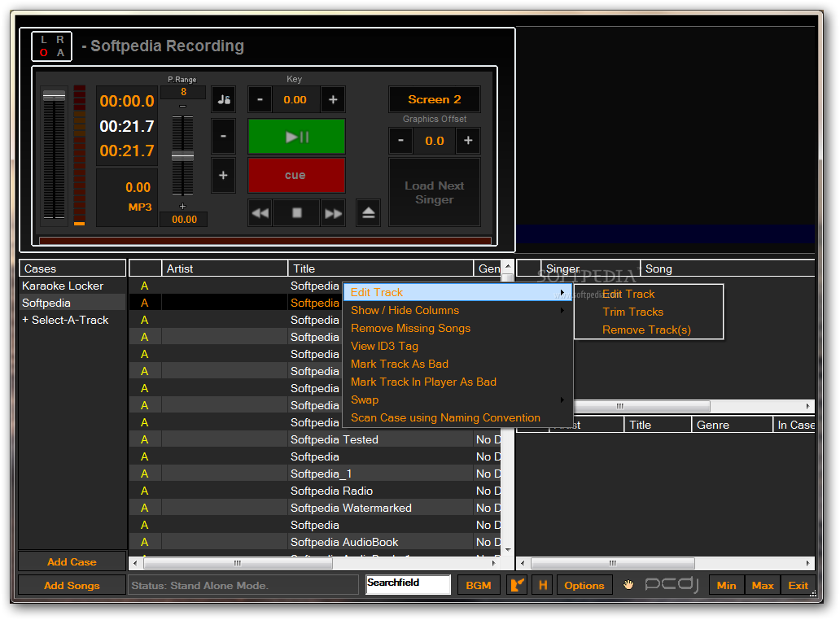Viewport: 840px width, 620px height.
Task: Select Trim Tracks in submenu
Action: (649, 312)
